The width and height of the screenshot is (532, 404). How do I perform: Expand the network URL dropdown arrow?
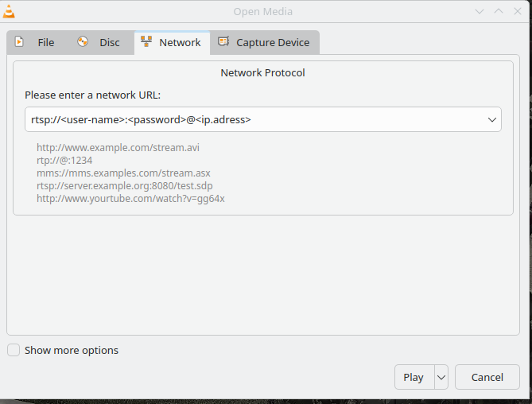[x=491, y=119]
